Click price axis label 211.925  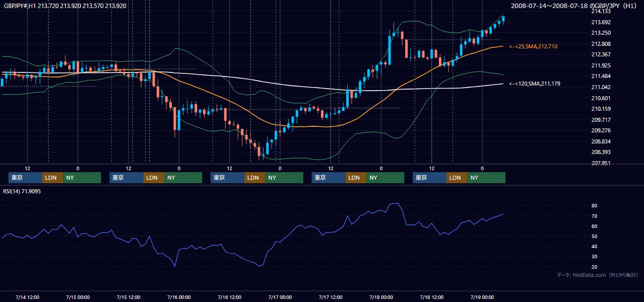tap(601, 65)
